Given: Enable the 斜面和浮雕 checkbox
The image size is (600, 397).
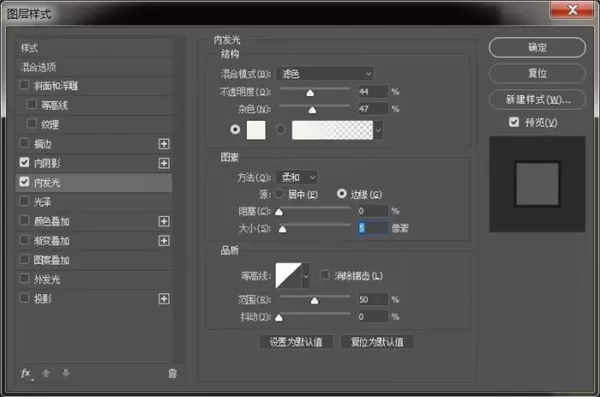Looking at the screenshot, I should click(x=24, y=85).
